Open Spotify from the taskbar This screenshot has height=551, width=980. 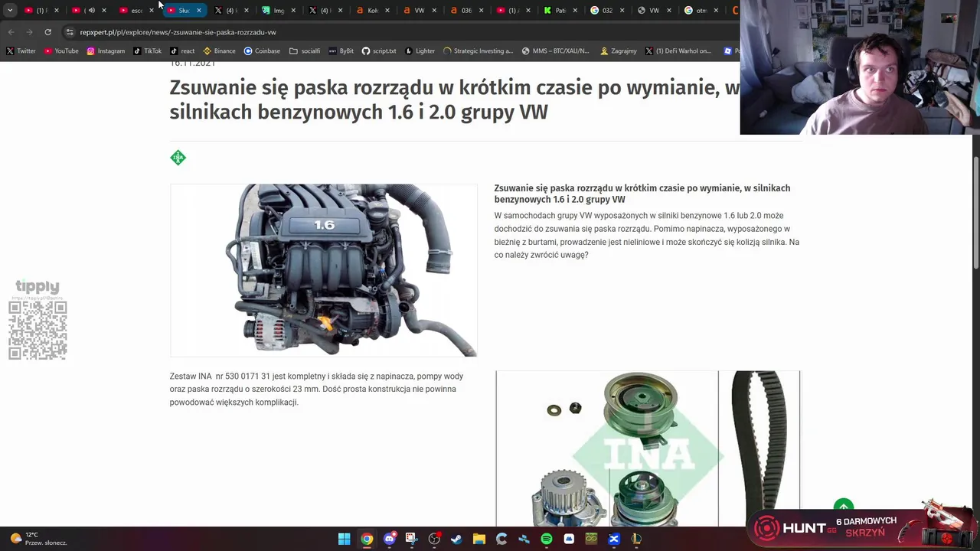click(546, 539)
